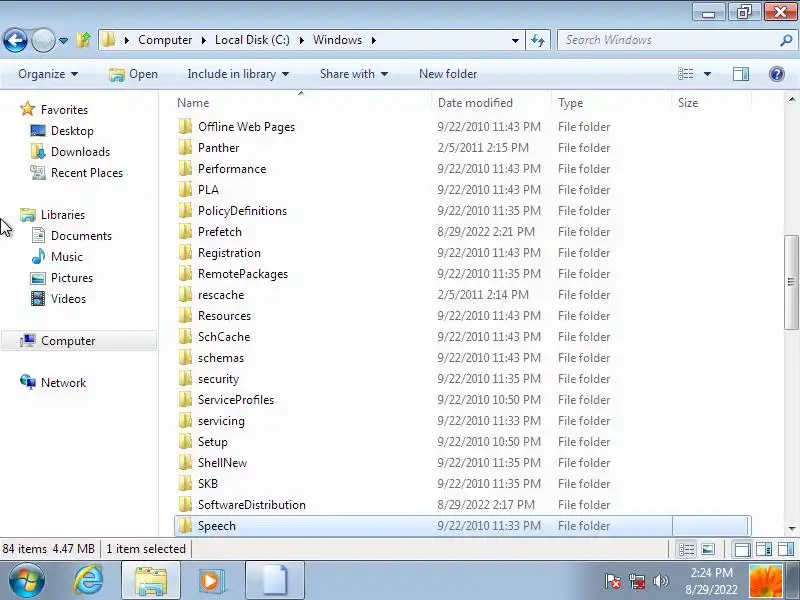This screenshot has height=600, width=800.
Task: Select Libraries in the navigation pane
Action: coord(63,215)
